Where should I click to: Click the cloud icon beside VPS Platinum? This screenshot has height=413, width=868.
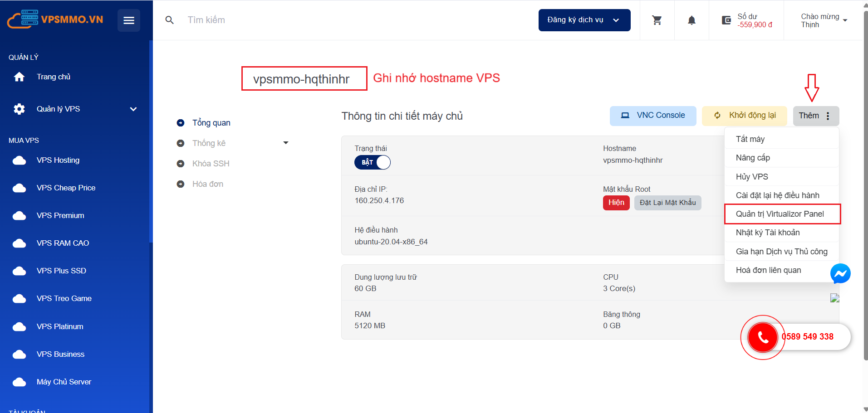pyautogui.click(x=19, y=327)
